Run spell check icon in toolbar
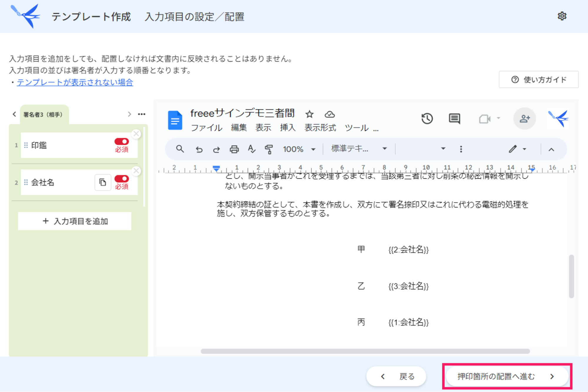The image size is (588, 392). point(251,149)
